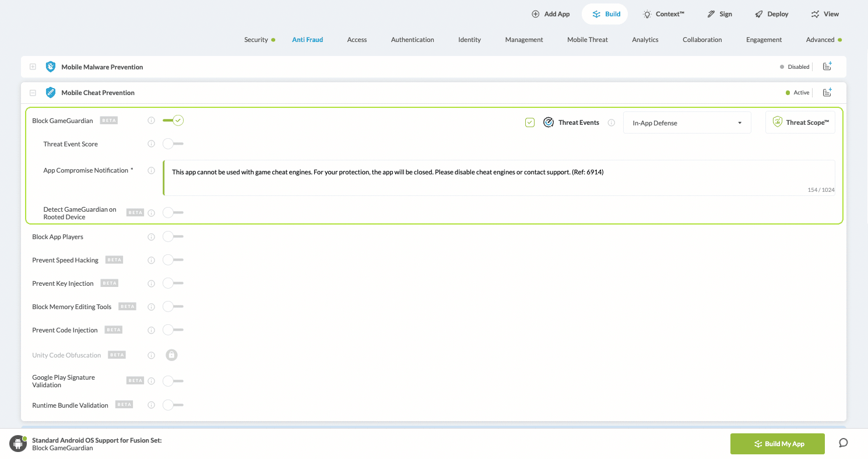Uncheck the Threat Events checkbox
The image size is (868, 459).
pos(529,122)
